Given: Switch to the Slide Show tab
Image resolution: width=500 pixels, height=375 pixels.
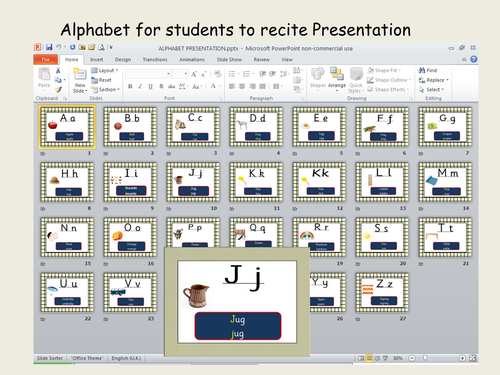Looking at the screenshot, I should click(x=229, y=60).
